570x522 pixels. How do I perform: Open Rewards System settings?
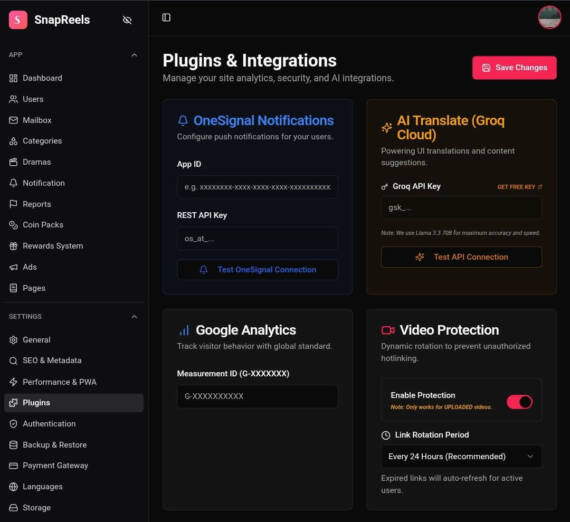pyautogui.click(x=74, y=246)
